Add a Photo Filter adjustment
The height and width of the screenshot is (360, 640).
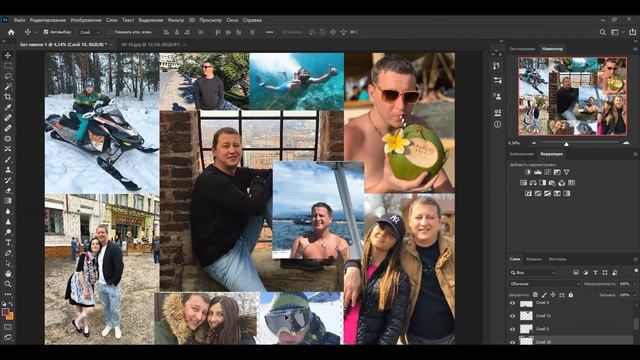552,183
